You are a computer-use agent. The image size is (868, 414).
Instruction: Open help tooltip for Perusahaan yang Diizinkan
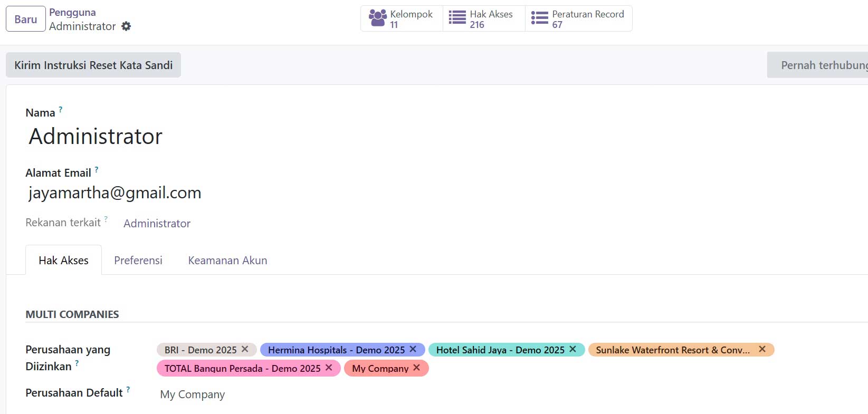coord(77,363)
